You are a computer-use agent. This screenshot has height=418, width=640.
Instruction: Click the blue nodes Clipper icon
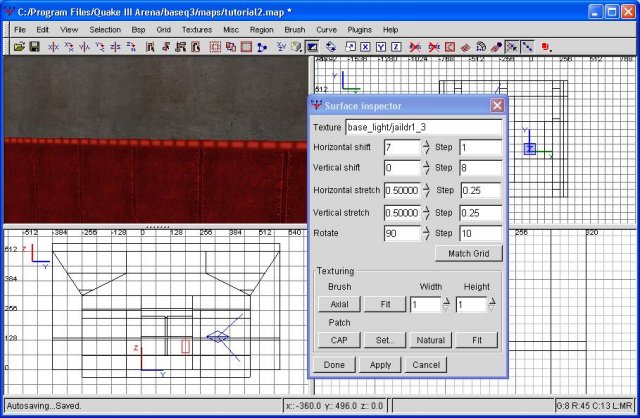(262, 47)
